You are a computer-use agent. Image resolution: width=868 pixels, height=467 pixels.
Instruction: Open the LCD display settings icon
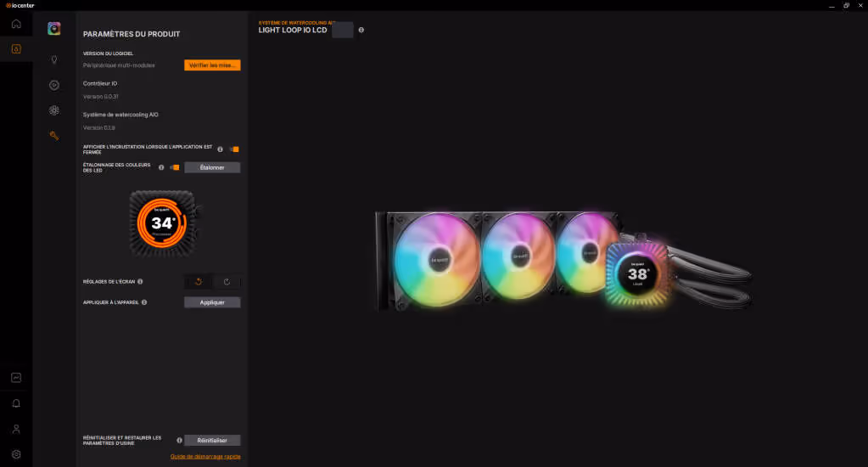53,85
